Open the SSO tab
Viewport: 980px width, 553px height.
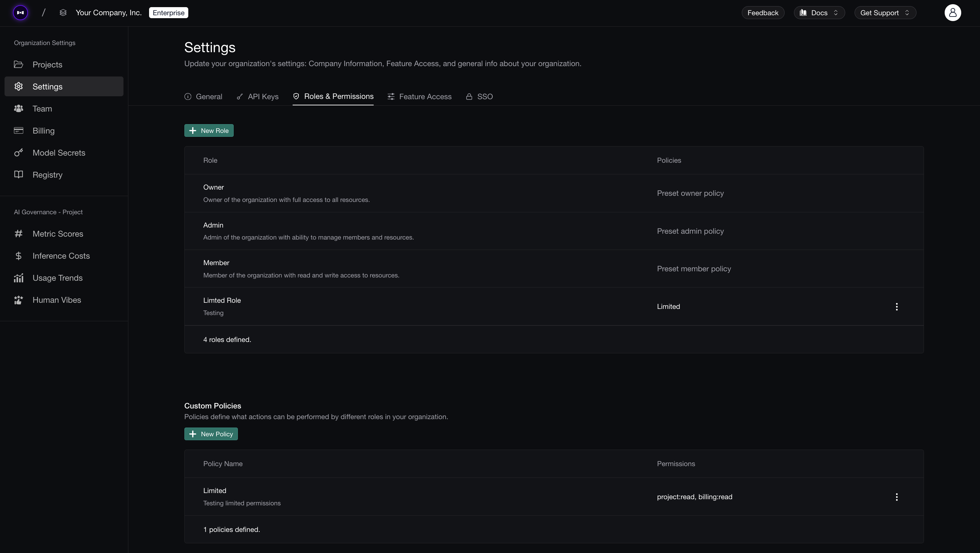pos(479,96)
